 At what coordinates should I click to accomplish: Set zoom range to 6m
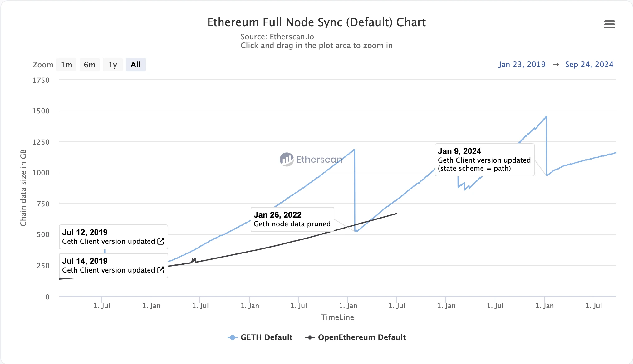[x=89, y=65]
